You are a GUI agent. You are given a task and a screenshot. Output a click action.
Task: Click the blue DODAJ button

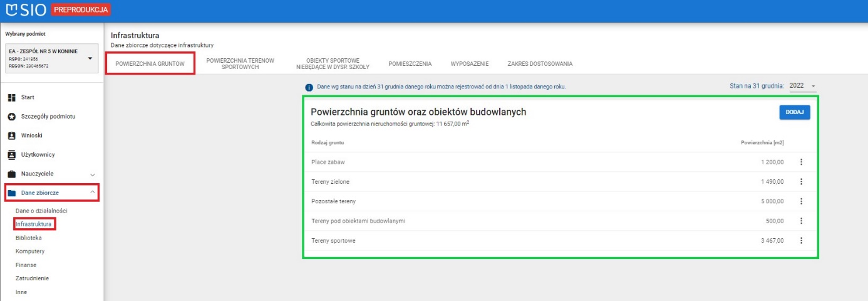click(x=795, y=112)
